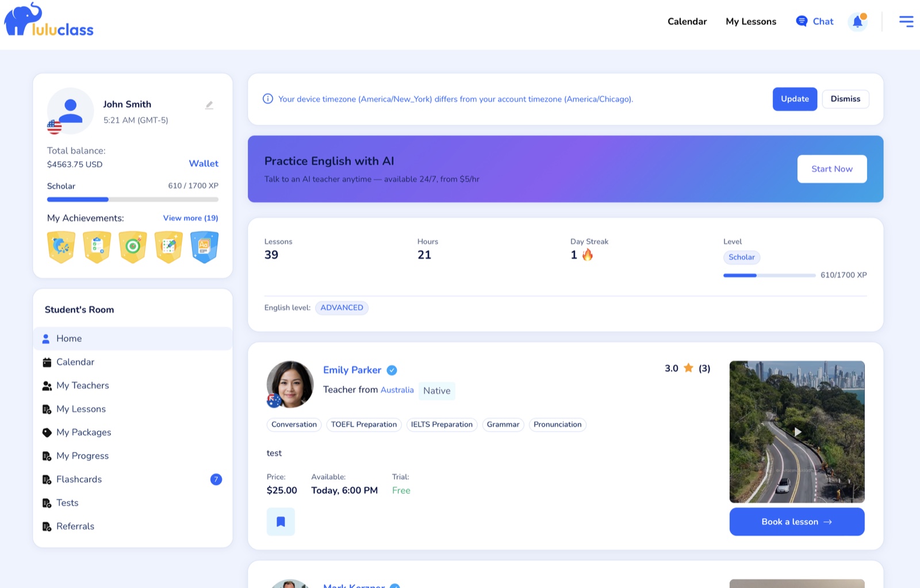Select the globe achievement badge
The height and width of the screenshot is (588, 920).
61,247
